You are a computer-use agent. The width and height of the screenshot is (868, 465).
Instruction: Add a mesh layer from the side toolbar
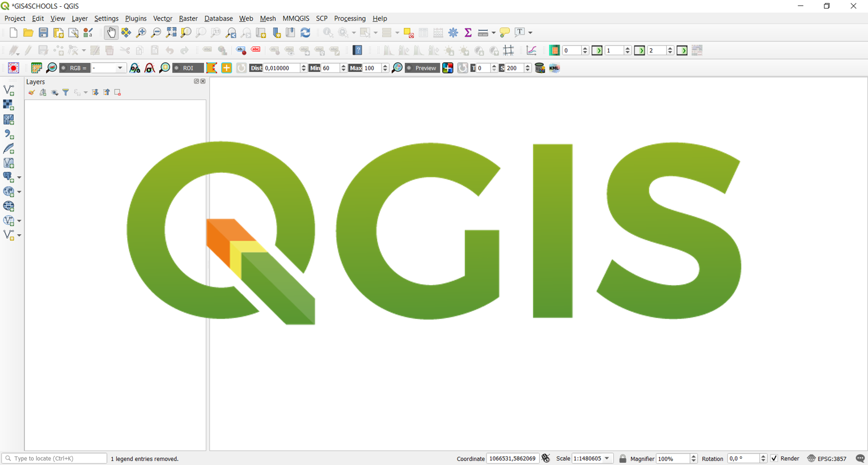tap(9, 120)
